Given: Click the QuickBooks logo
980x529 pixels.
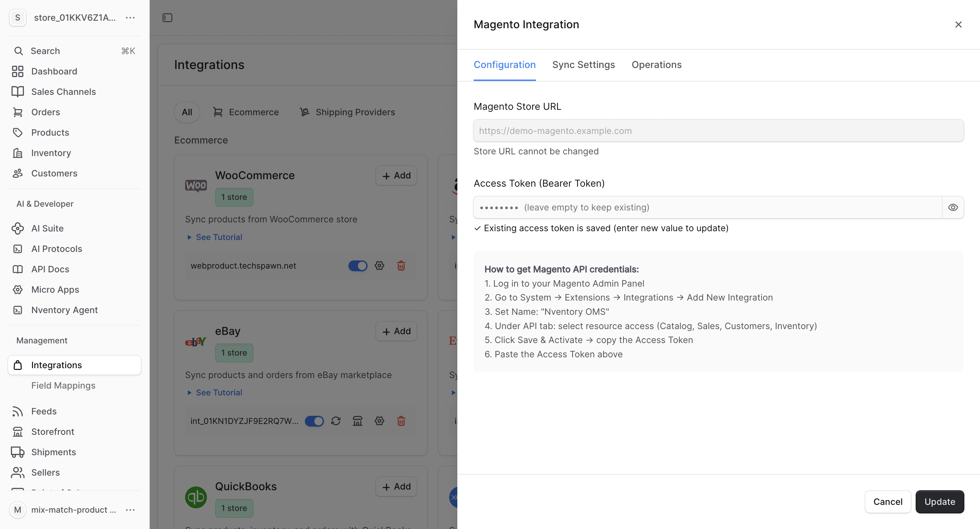Looking at the screenshot, I should 196,497.
